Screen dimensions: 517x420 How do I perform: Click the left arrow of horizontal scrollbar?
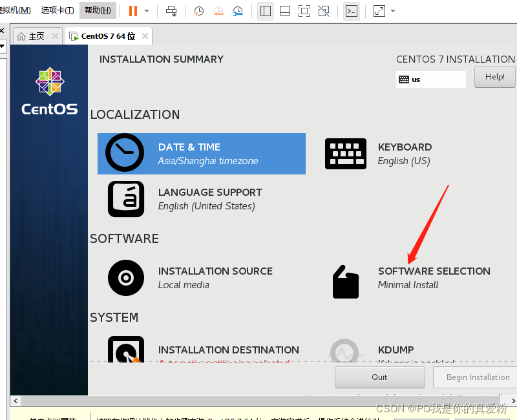16,401
